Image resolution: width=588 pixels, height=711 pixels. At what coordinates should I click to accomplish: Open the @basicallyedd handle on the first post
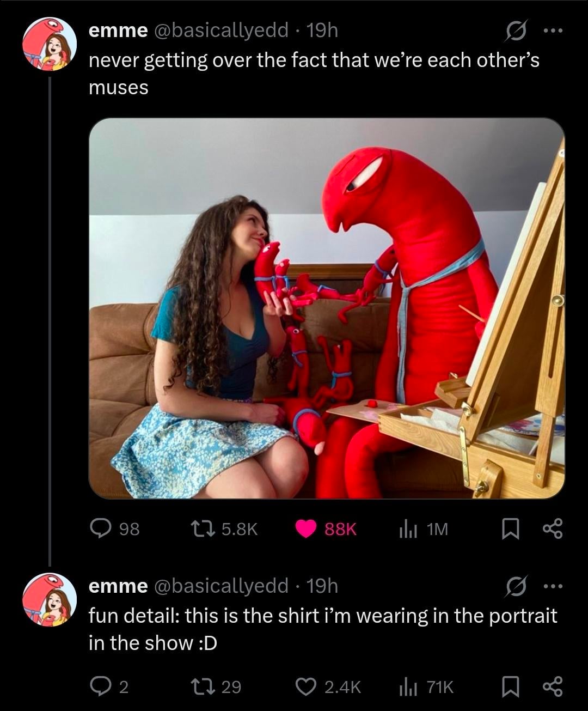221,31
